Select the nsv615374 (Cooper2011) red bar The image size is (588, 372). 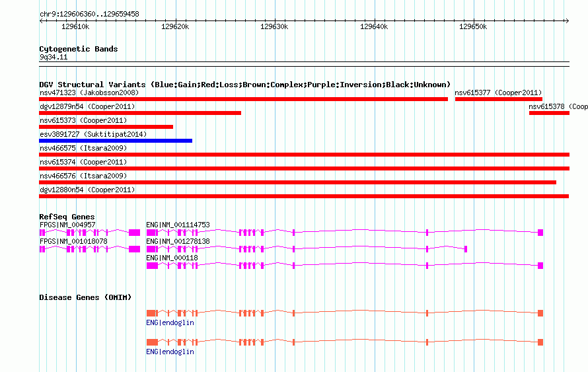click(x=304, y=168)
